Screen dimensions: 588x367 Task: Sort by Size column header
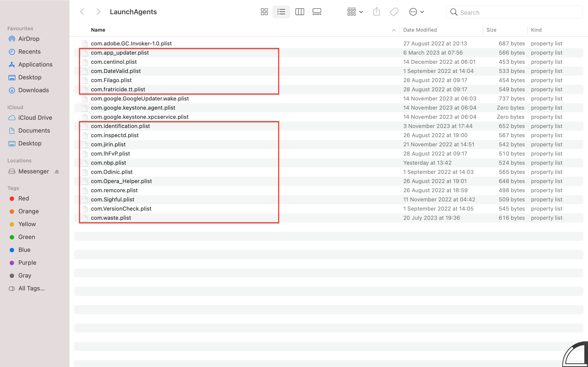(491, 30)
